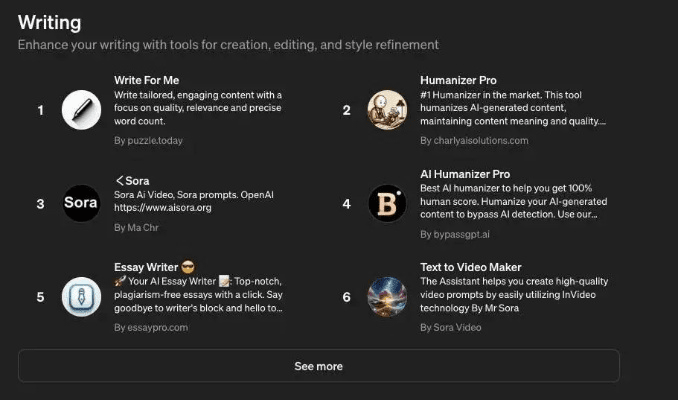Click the By puzzle.today author line

click(148, 141)
